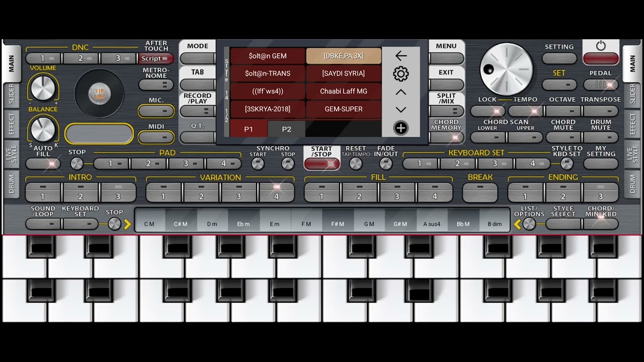The width and height of the screenshot is (644, 362).
Task: Select Variation 4 button
Action: coord(276,192)
